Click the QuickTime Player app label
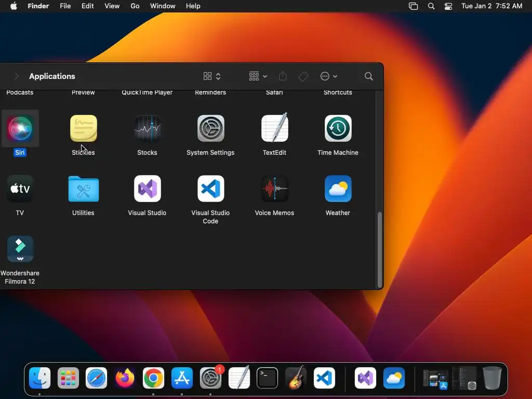This screenshot has height=399, width=532. 147,92
